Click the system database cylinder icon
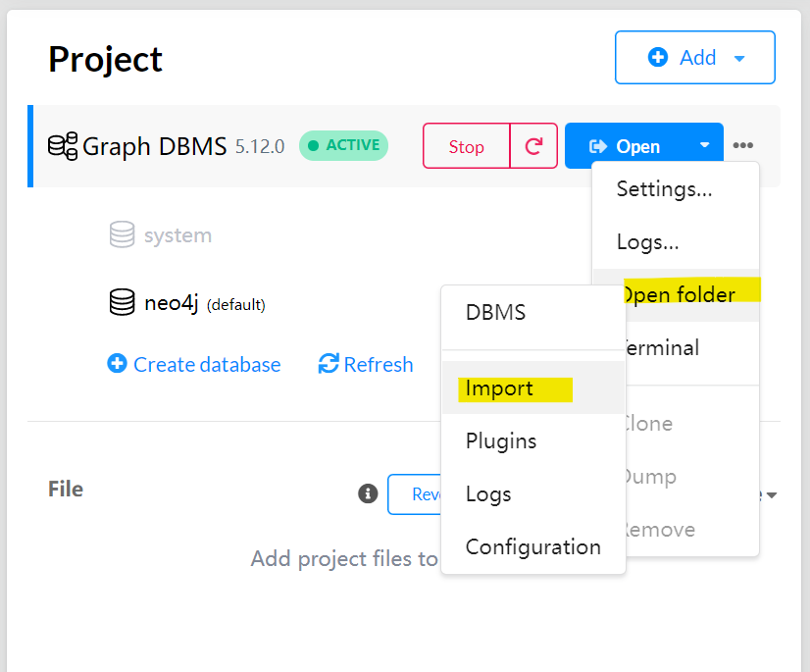Screen dimensions: 810x672 123,234
